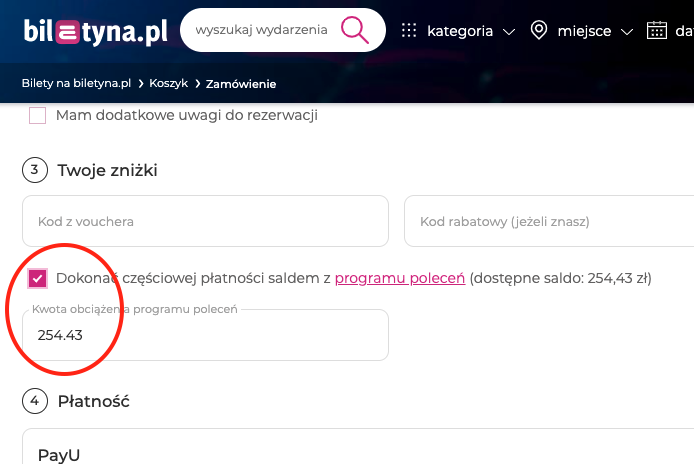The height and width of the screenshot is (464, 694).
Task: Click the step 3 circle number icon
Action: point(35,170)
